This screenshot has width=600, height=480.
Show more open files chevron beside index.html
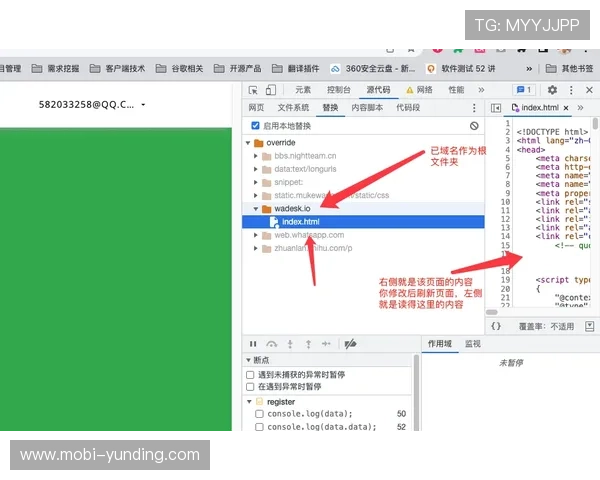coord(580,108)
